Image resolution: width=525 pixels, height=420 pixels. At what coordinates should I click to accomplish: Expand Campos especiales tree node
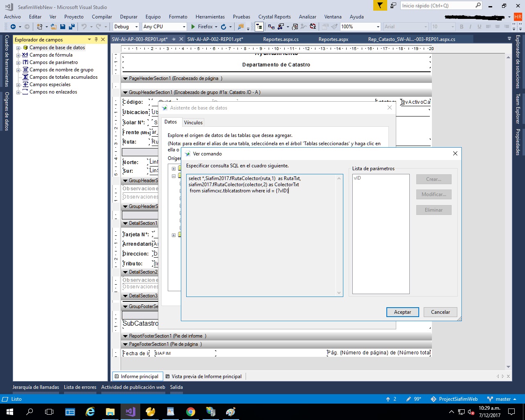[18, 85]
